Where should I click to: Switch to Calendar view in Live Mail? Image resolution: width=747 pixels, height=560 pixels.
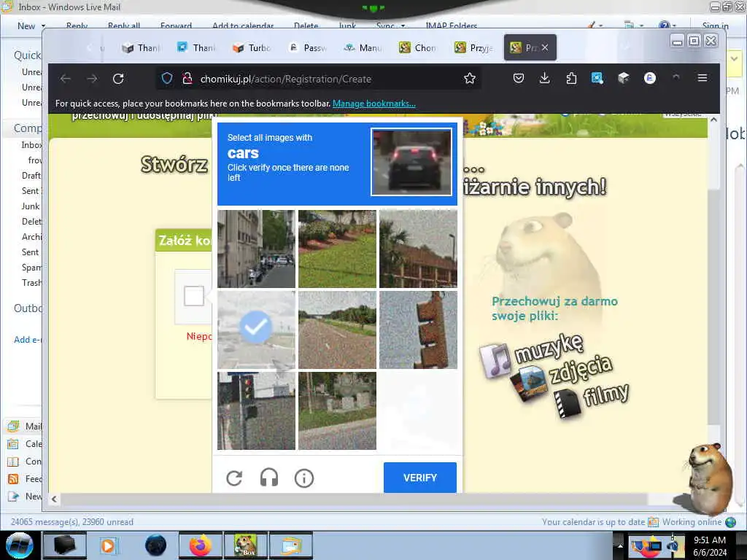[x=26, y=444]
